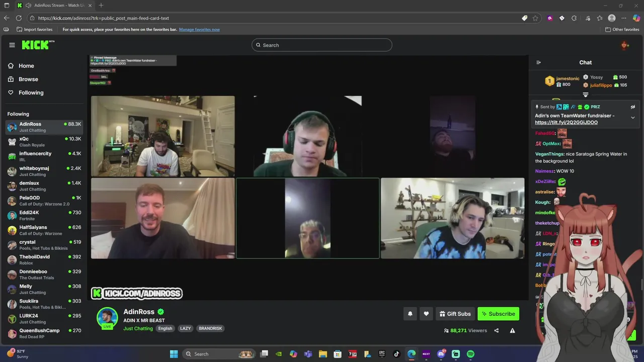The image size is (644, 362).
Task: Click the Gift Subs button
Action: [x=455, y=314]
